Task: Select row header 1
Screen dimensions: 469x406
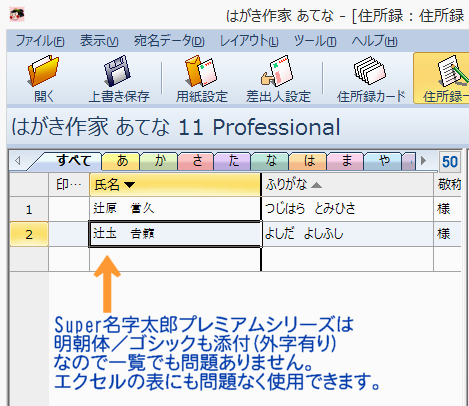Action: [x=29, y=209]
